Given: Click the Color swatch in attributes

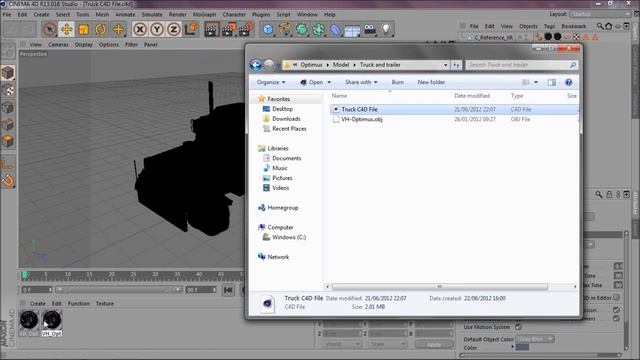Looking at the screenshot, I should [x=522, y=347].
